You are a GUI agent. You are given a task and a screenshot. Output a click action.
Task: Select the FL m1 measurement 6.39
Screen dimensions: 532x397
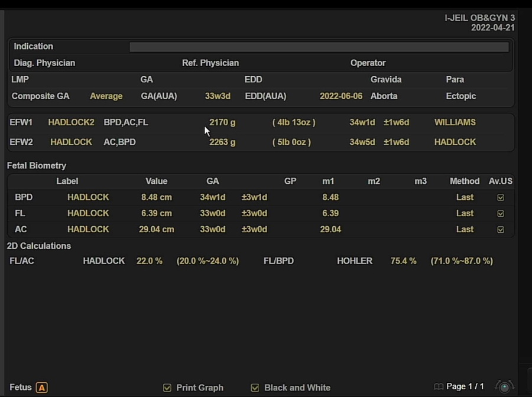pyautogui.click(x=330, y=213)
